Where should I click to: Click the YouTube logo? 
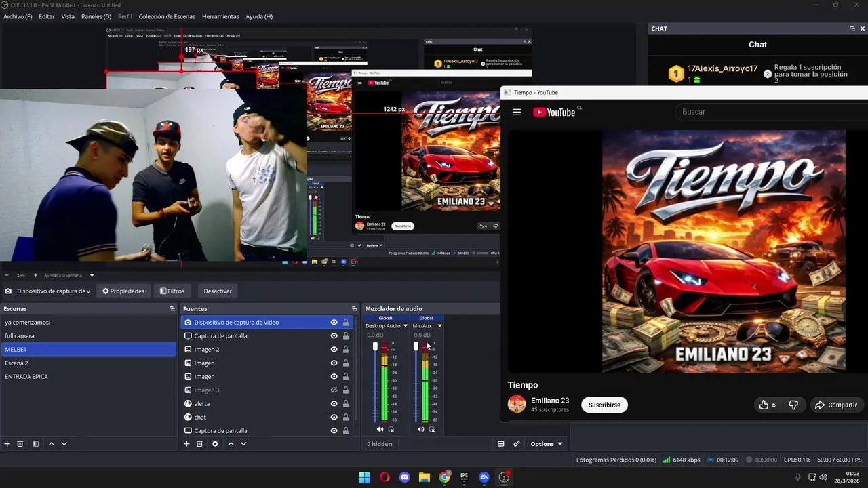[554, 113]
